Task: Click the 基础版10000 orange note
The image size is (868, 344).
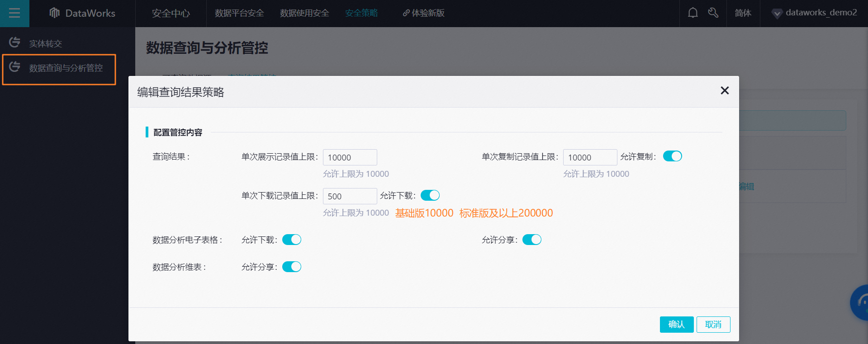Action: [424, 213]
